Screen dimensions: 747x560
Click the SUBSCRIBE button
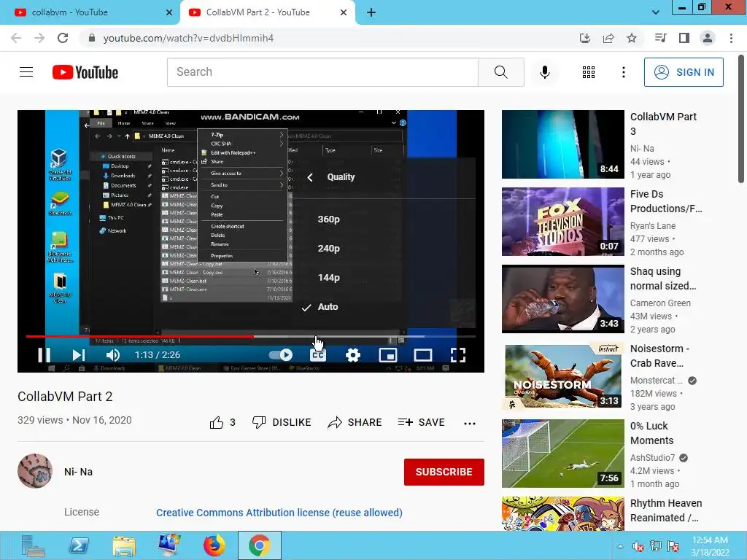444,472
